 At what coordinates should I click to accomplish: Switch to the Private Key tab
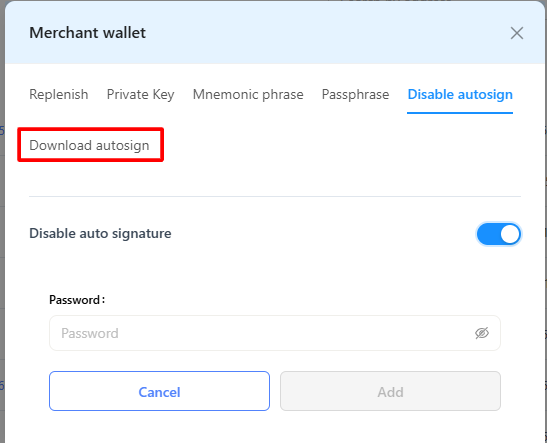[141, 95]
